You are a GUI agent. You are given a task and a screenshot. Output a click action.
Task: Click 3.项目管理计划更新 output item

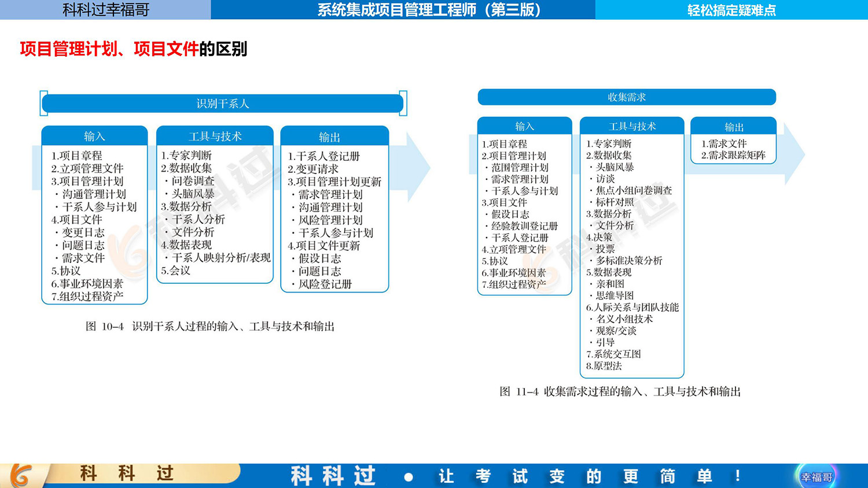[x=334, y=182]
